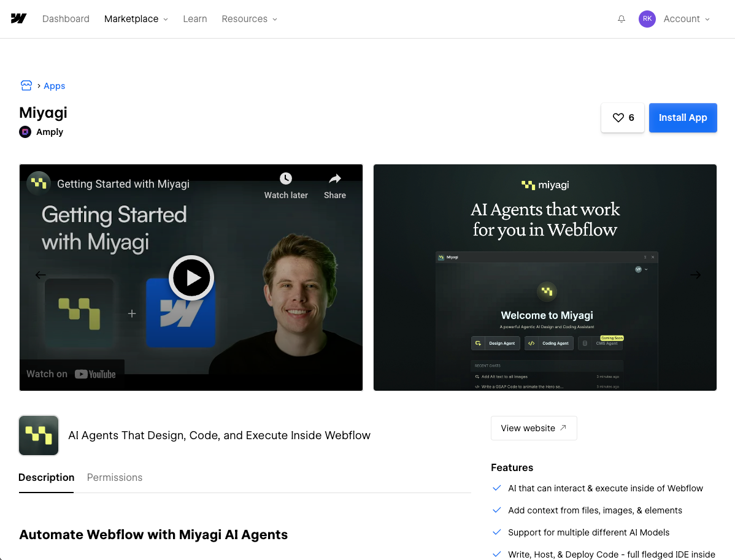Play the Getting Started with Miyagi video
Image resolution: width=735 pixels, height=560 pixels.
[x=191, y=278]
